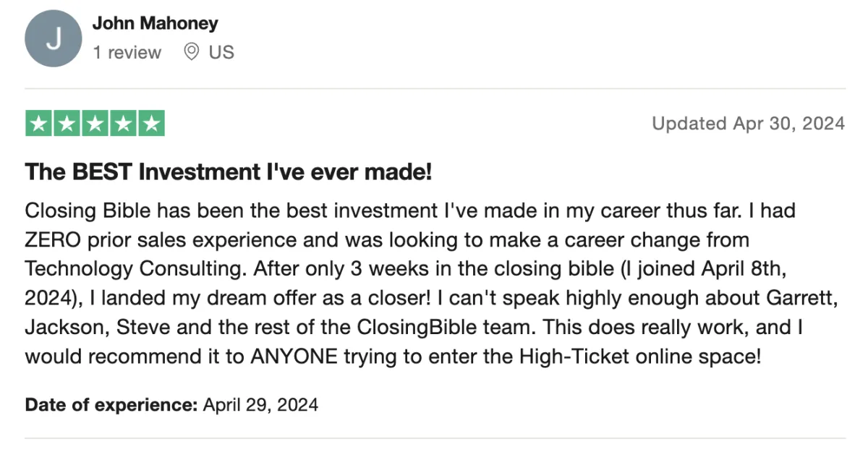This screenshot has height=452, width=868.
Task: Click the word "ANYONE" in the review
Action: 289,357
